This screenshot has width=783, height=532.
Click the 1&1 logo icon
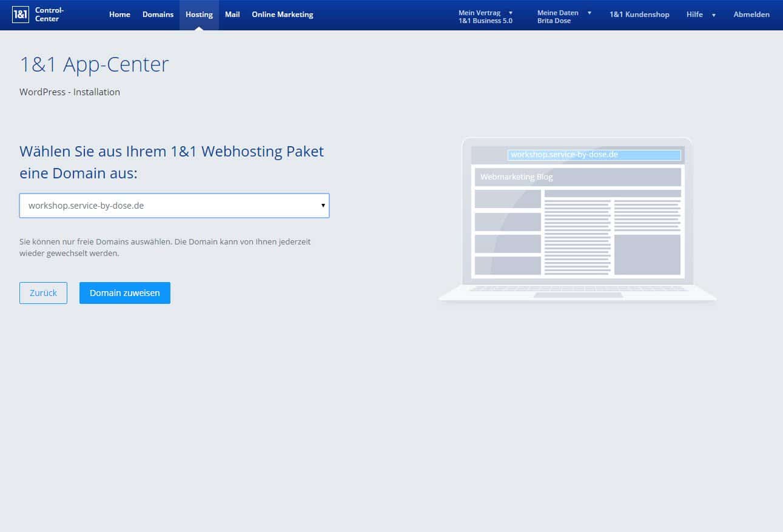click(20, 15)
